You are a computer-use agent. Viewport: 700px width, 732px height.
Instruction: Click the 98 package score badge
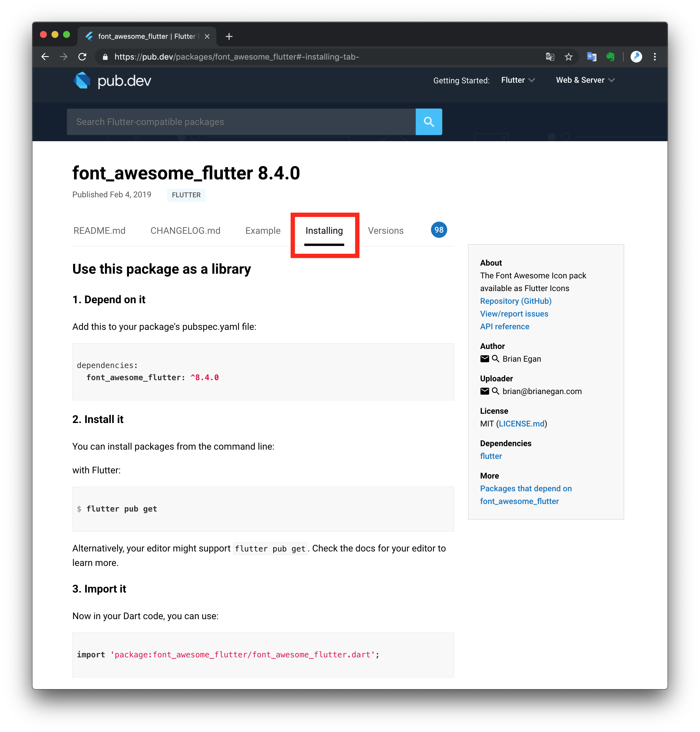tap(439, 230)
